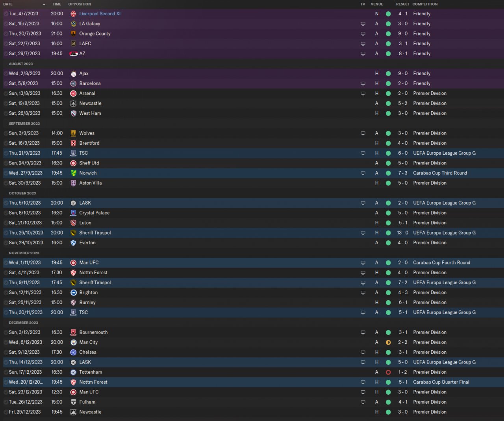This screenshot has width=504, height=421.
Task: Sort by the Competition column header
Action: pyautogui.click(x=425, y=4)
